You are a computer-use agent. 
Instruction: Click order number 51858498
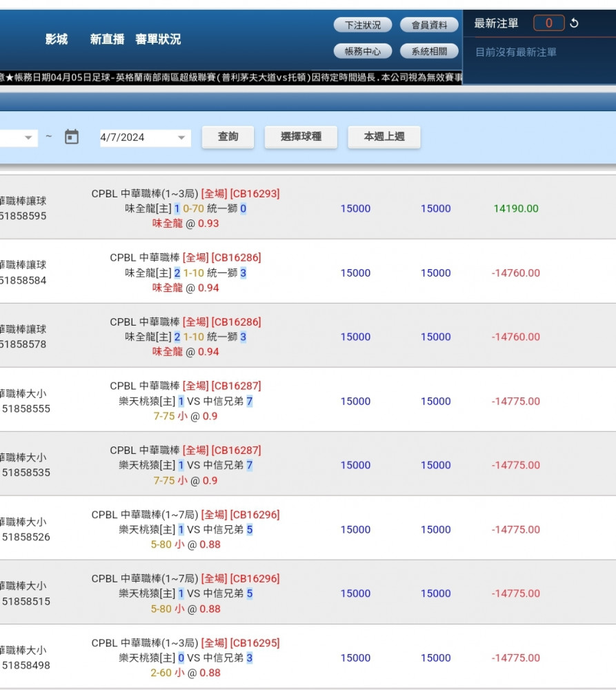tap(26, 665)
